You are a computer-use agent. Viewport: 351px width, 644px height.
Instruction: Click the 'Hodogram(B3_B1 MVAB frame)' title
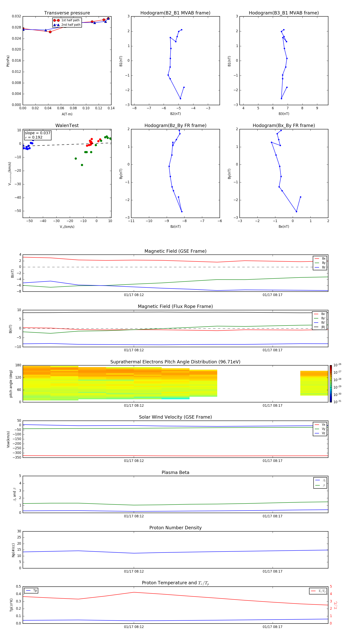point(284,13)
